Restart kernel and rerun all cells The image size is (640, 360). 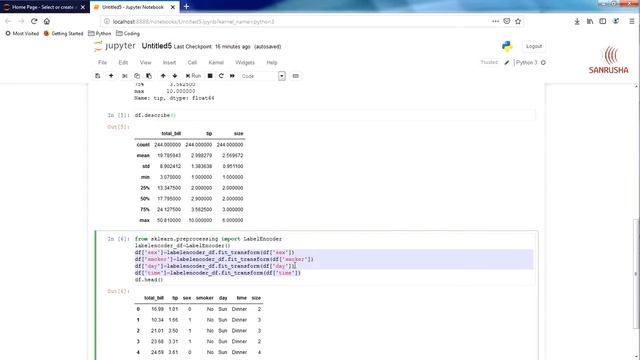coord(232,76)
